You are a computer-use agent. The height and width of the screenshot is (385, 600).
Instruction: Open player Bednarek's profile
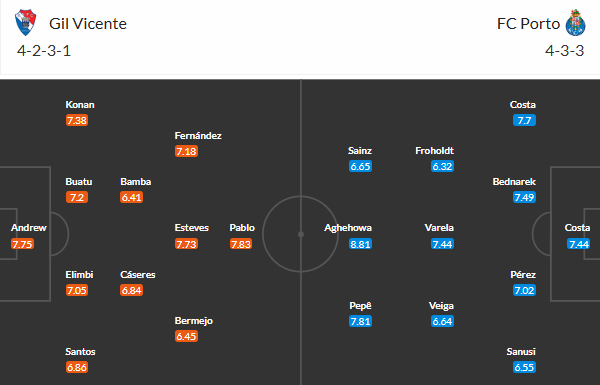pyautogui.click(x=514, y=182)
